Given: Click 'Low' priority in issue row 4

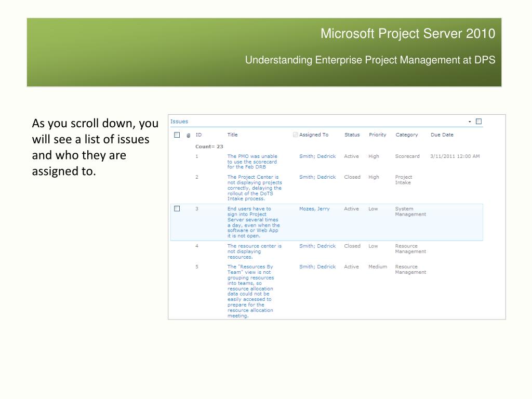Looking at the screenshot, I should pyautogui.click(x=373, y=246).
